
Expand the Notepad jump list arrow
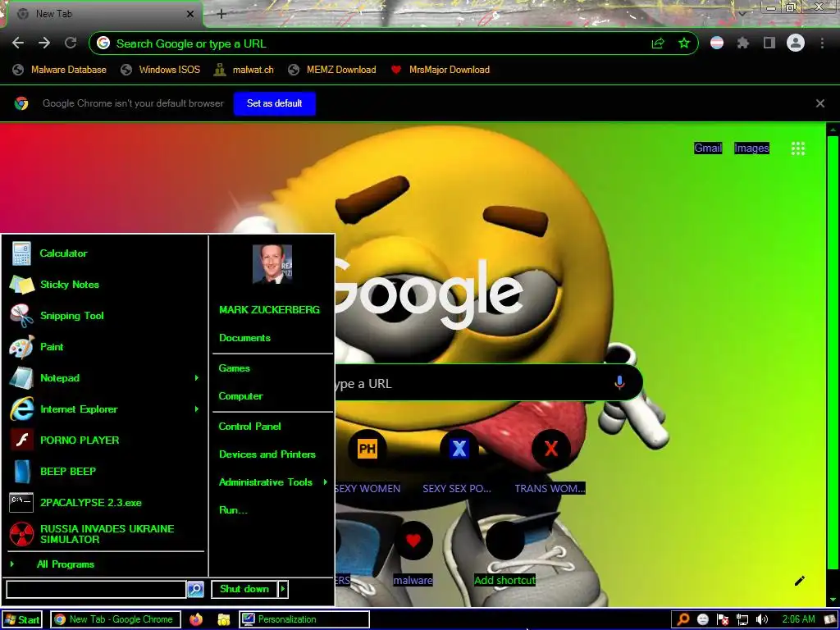tap(197, 377)
